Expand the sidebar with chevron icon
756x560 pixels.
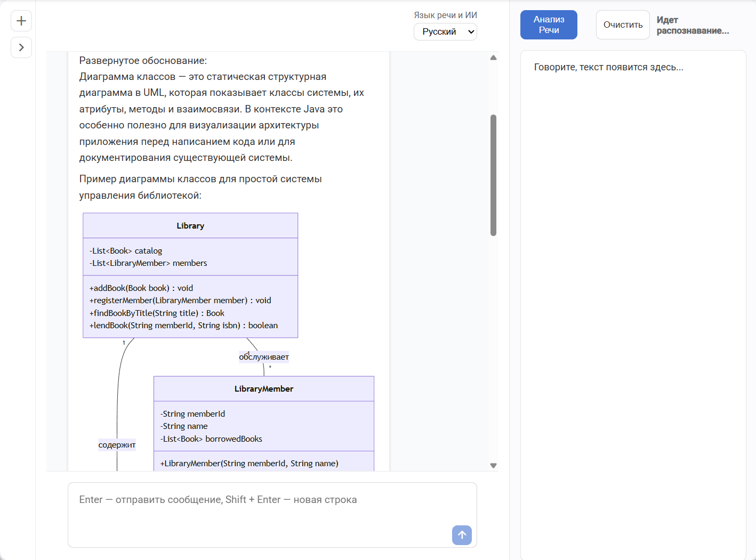coord(21,47)
